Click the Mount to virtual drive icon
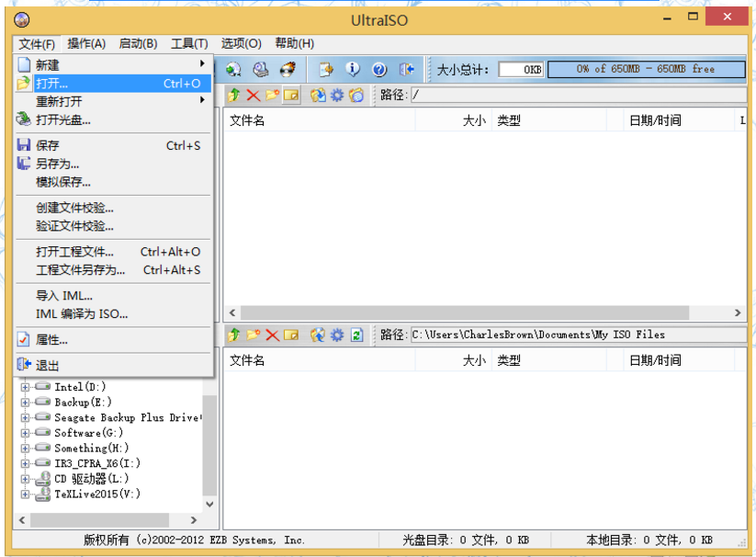The height and width of the screenshot is (557, 756). point(261,70)
